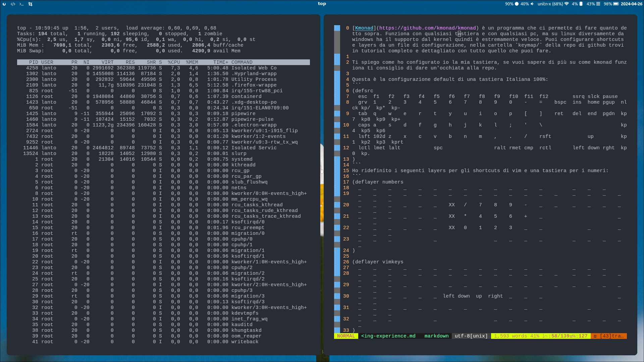Click the markdown filetype in statusline

436,336
